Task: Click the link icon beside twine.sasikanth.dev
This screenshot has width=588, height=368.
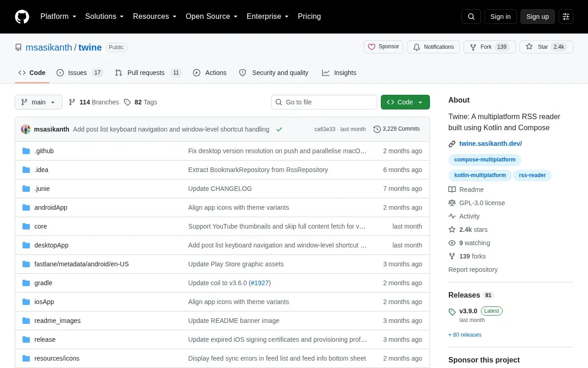Action: pyautogui.click(x=452, y=144)
